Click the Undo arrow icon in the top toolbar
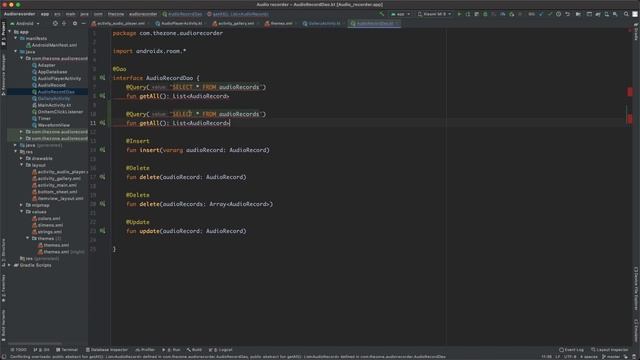The width and height of the screenshot is (640, 360). [x=567, y=14]
